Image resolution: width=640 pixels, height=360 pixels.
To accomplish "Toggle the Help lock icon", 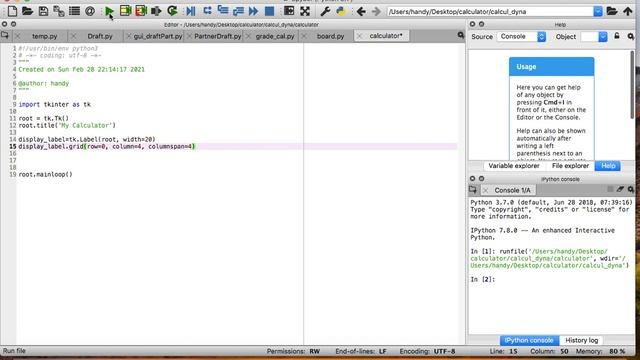I will [617, 36].
